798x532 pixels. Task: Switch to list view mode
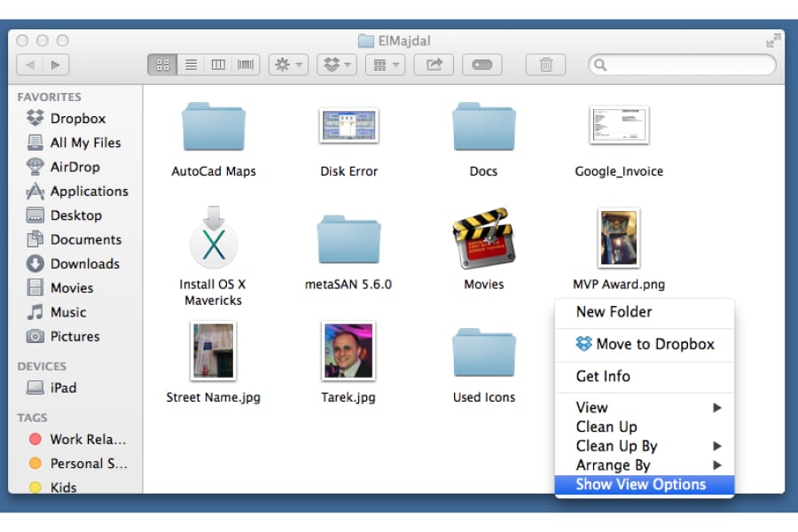click(x=191, y=65)
